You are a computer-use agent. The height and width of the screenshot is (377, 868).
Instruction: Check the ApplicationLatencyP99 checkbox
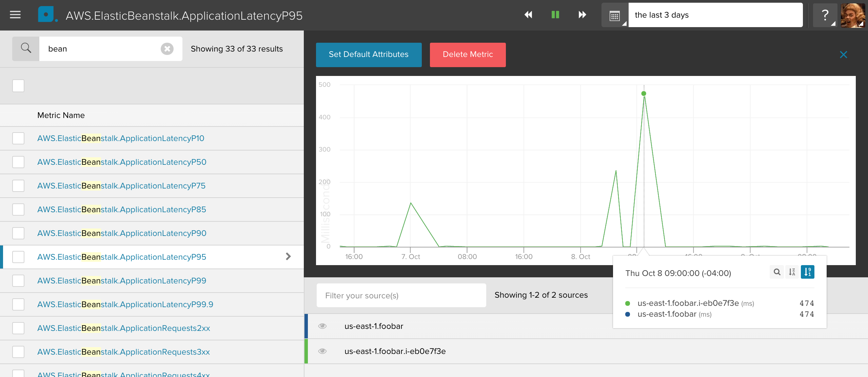[x=18, y=281]
